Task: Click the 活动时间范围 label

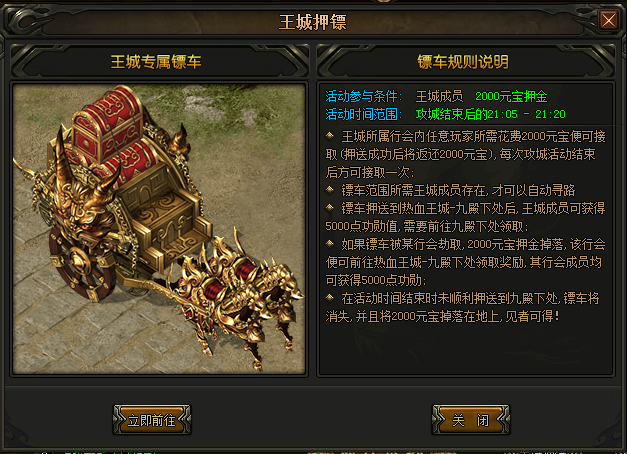Action: point(363,114)
